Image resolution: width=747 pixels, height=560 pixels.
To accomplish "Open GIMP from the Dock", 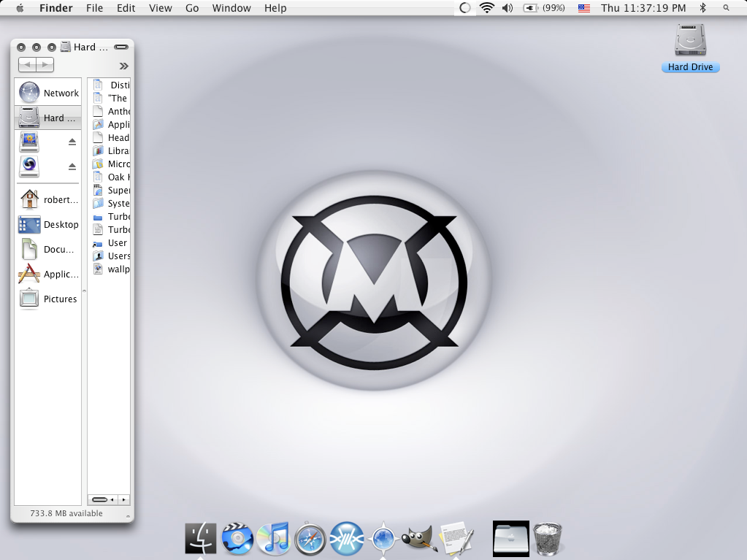I will (418, 539).
